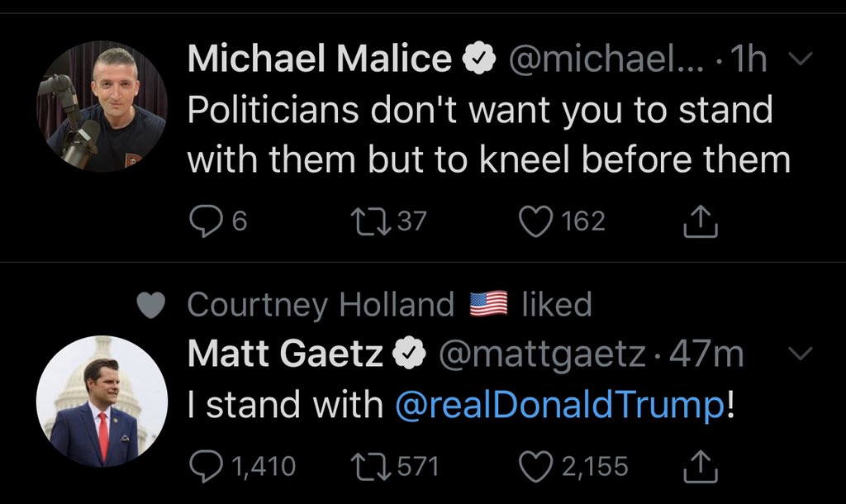Open Michael Malice's profile picture
This screenshot has height=504, width=846.
[x=102, y=107]
